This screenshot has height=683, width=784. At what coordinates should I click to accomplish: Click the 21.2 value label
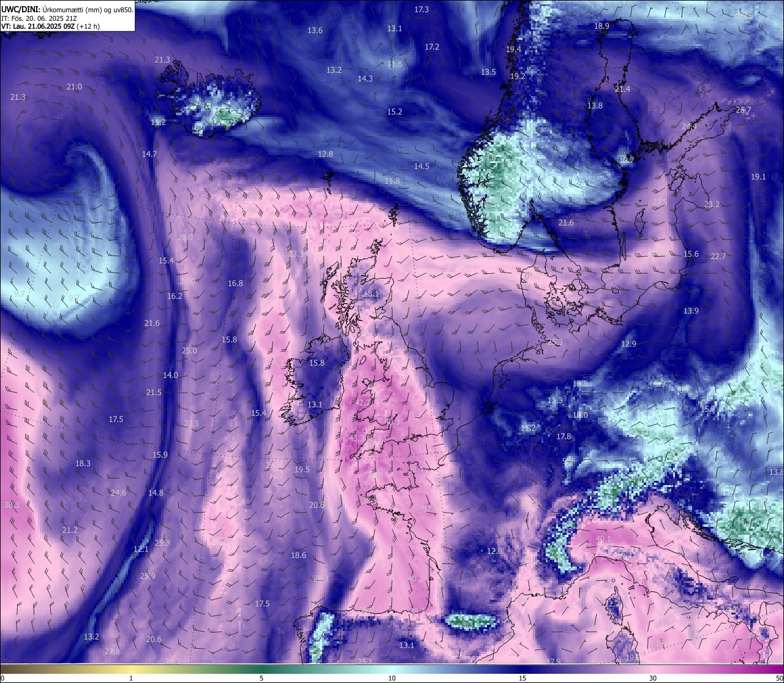[x=70, y=530]
